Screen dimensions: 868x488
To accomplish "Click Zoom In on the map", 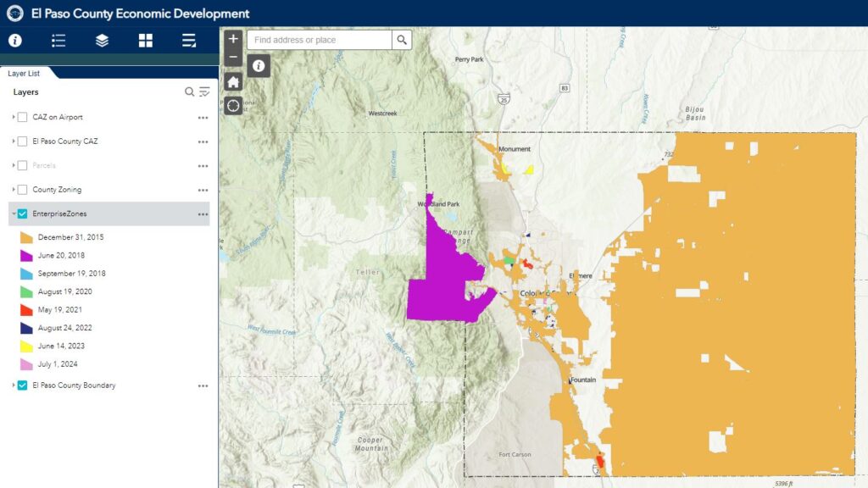I will pyautogui.click(x=231, y=38).
